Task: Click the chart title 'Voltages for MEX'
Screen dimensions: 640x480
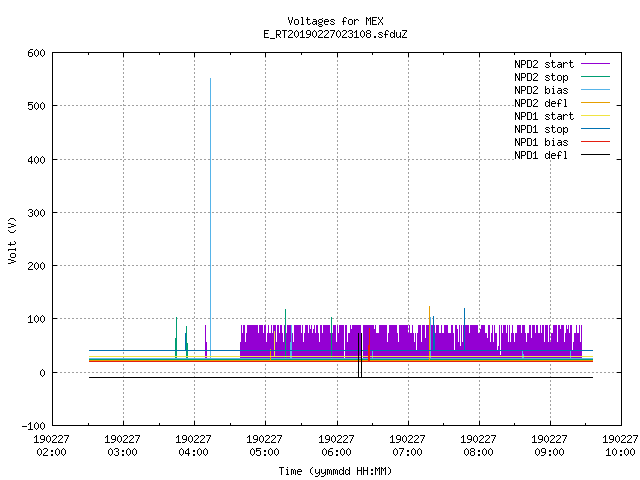Action: tap(335, 21)
